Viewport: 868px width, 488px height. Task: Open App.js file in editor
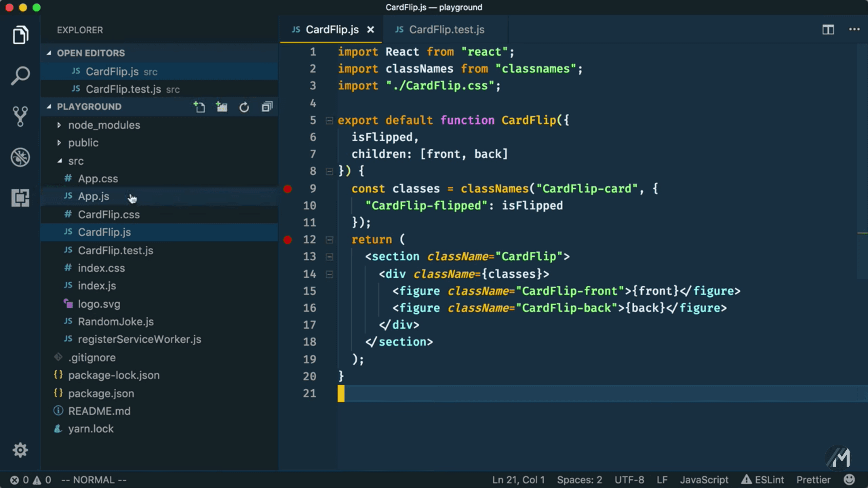pos(94,196)
